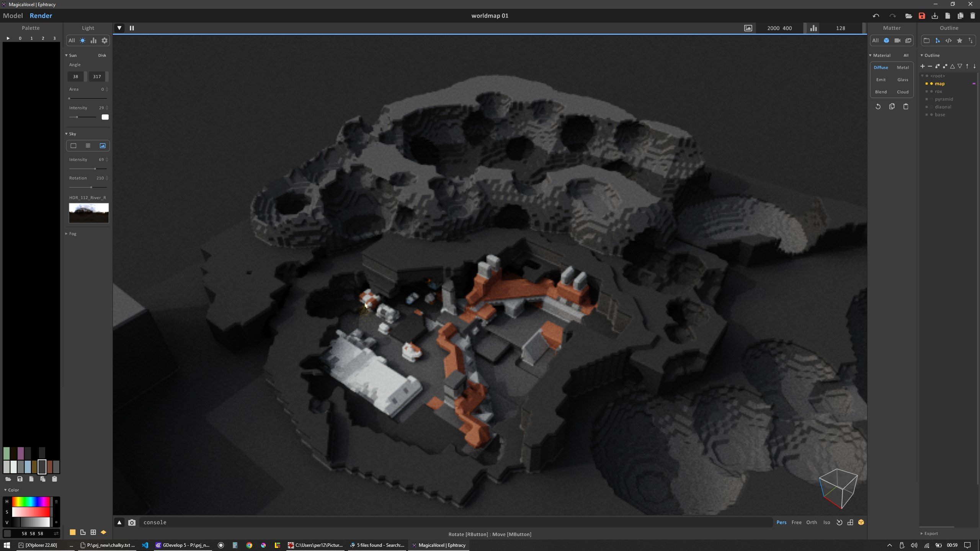Select uniform sky mode

73,145
